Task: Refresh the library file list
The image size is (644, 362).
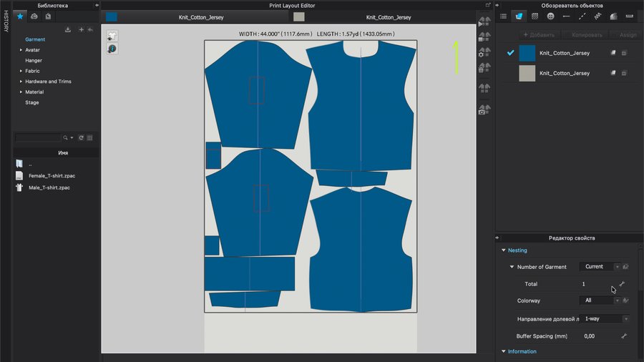Action: tap(81, 137)
